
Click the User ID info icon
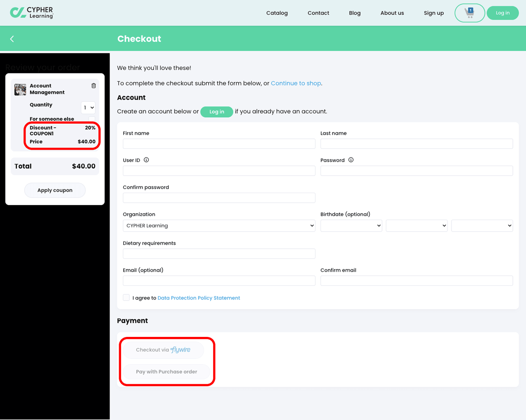(x=146, y=160)
